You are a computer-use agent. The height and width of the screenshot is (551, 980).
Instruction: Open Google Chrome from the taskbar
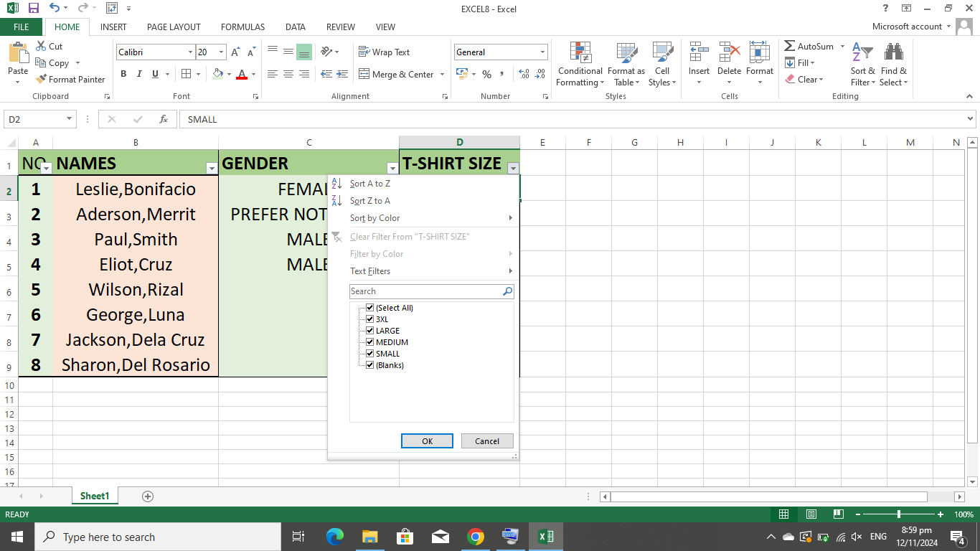click(475, 537)
